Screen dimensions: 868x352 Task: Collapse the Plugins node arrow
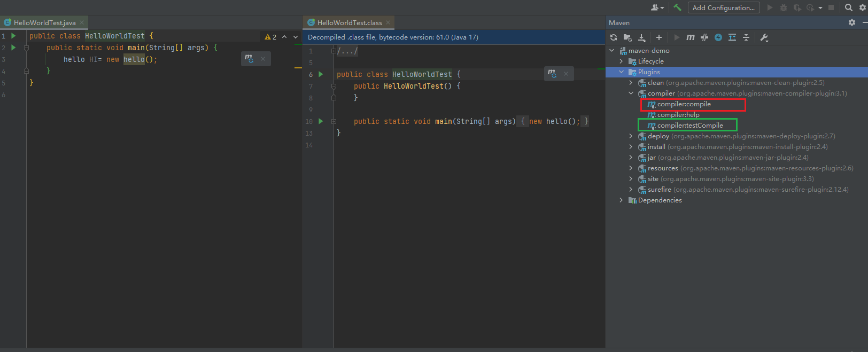621,72
